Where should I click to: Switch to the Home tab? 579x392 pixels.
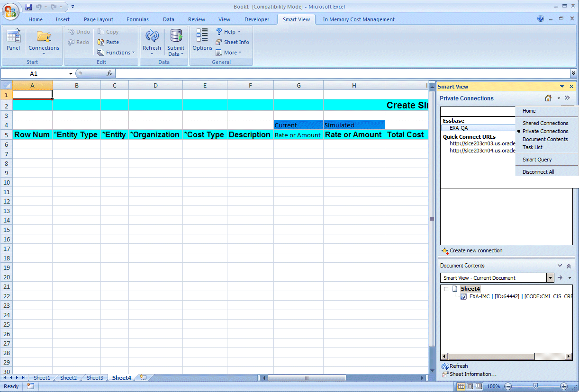coord(36,19)
